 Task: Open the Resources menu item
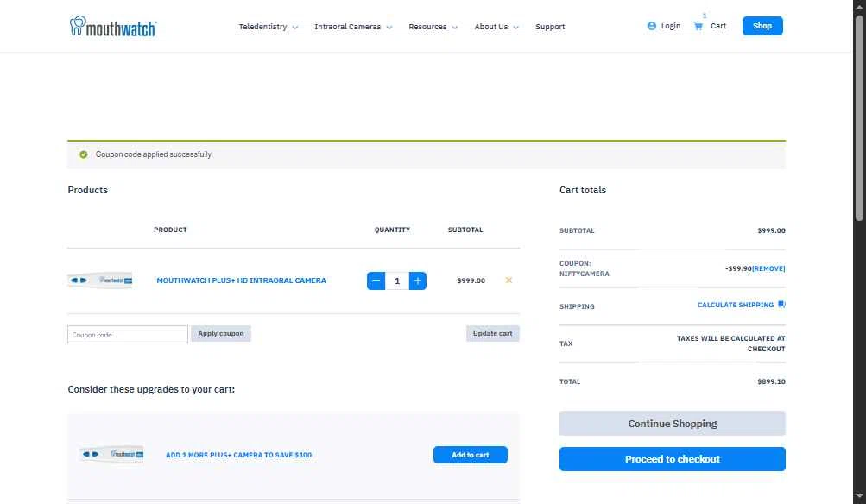427,27
